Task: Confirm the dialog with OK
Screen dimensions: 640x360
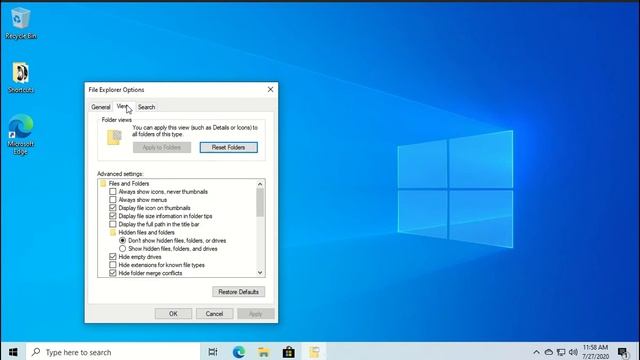Action: click(x=173, y=313)
